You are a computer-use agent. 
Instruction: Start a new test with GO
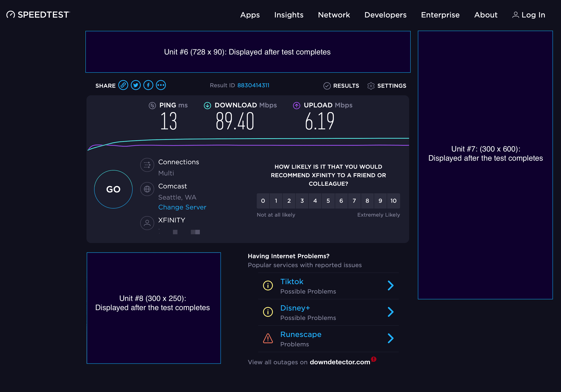coord(113,189)
